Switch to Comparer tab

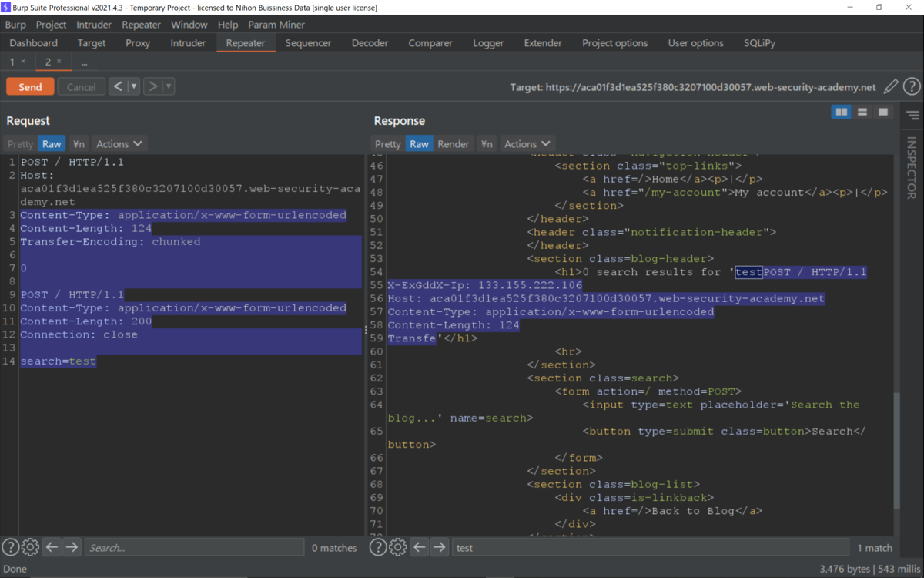click(430, 43)
